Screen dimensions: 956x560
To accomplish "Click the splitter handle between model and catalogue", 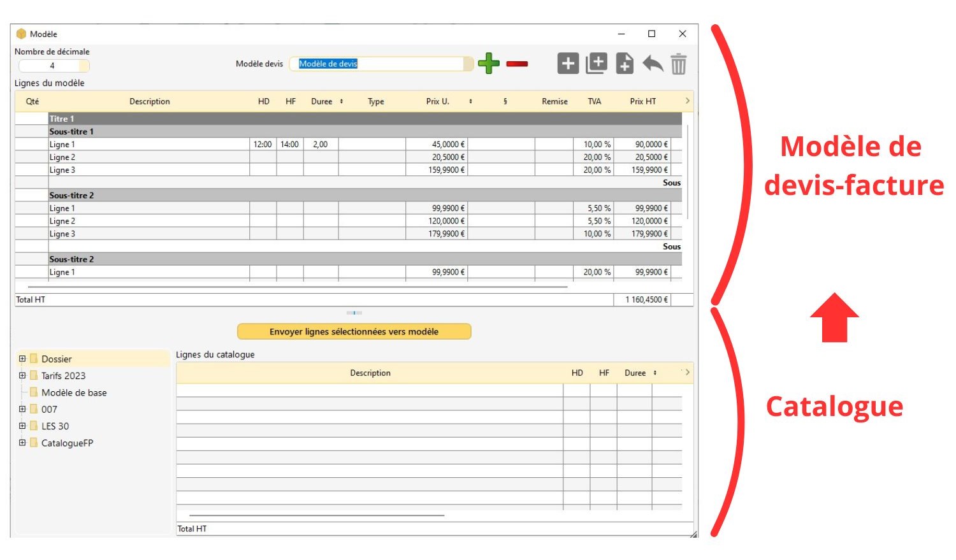I will point(354,313).
